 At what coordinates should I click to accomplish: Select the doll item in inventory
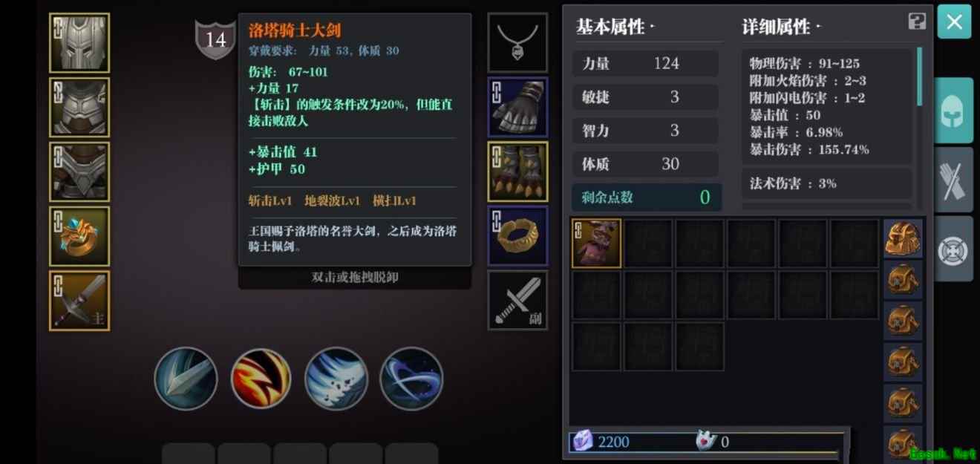(597, 244)
